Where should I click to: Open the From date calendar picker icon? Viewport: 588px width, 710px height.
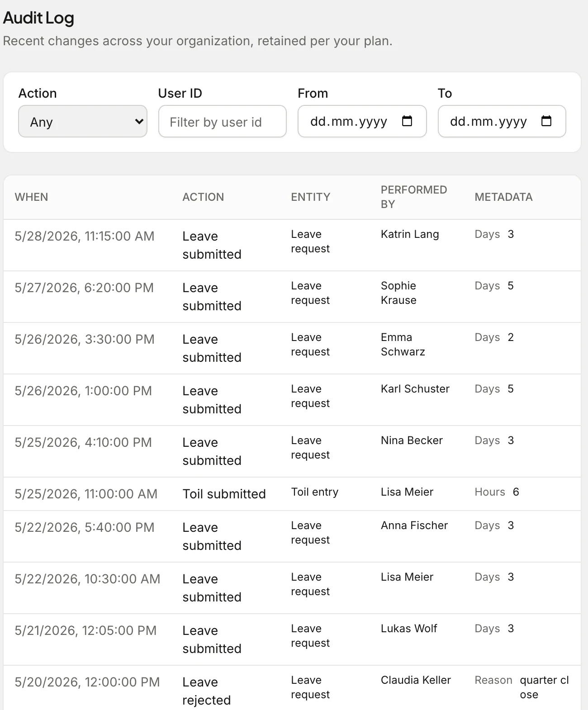tap(407, 121)
